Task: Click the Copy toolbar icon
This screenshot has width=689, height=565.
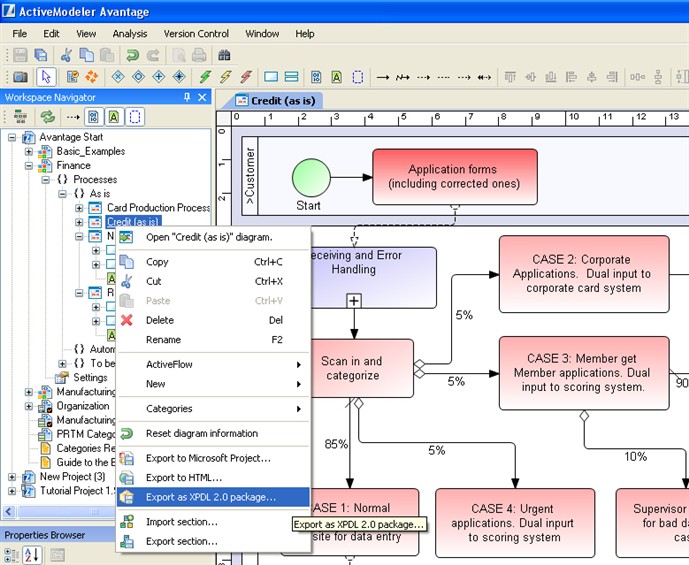Action: tap(87, 55)
